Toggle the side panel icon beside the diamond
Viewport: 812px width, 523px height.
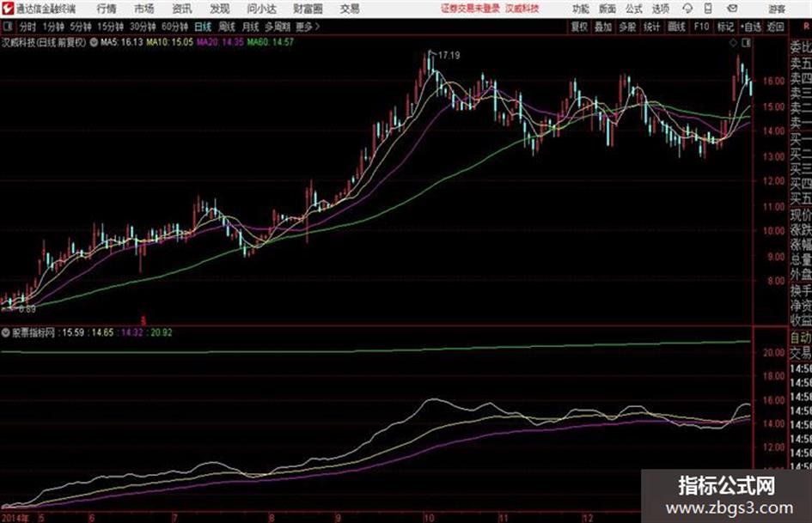(x=746, y=43)
